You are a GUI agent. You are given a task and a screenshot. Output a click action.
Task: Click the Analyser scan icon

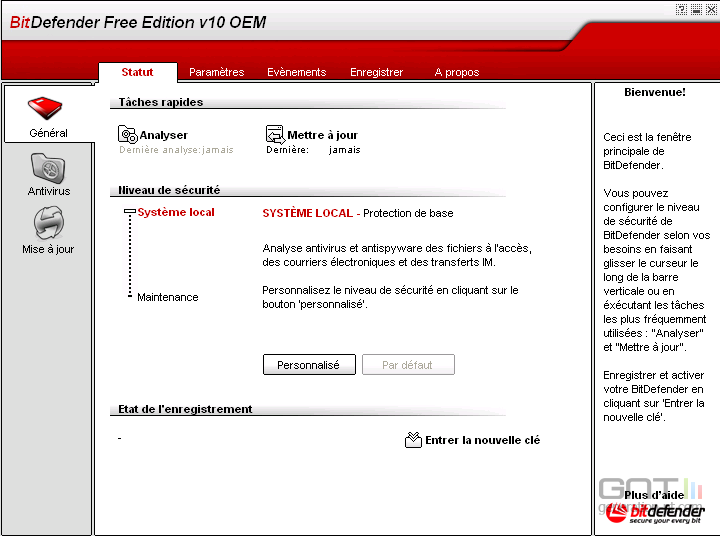128,134
